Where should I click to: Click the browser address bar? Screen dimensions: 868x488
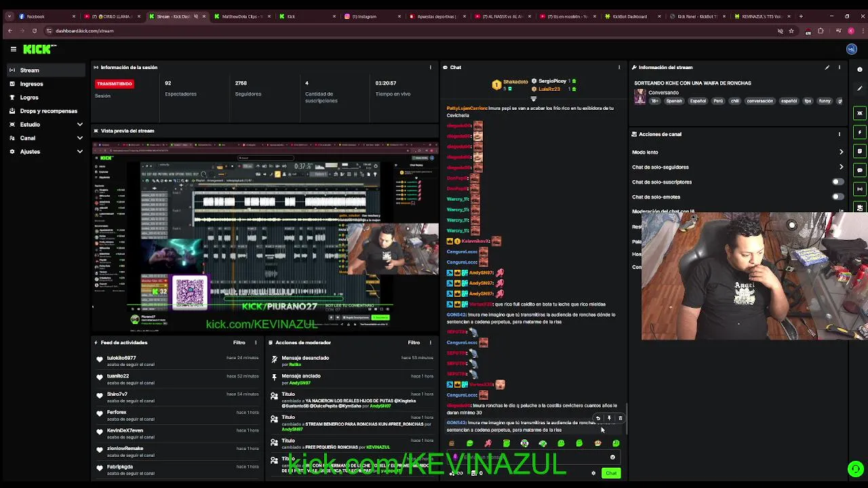coord(407,30)
